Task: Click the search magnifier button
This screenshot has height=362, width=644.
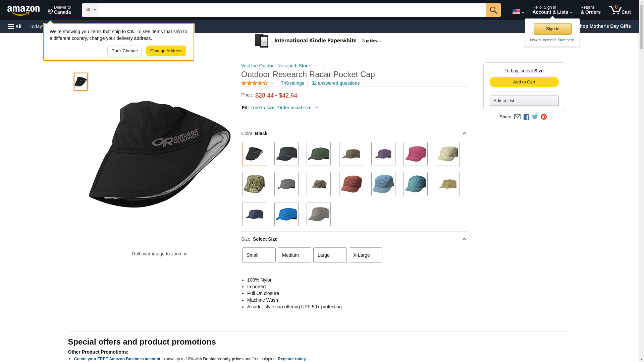Action: (493, 10)
